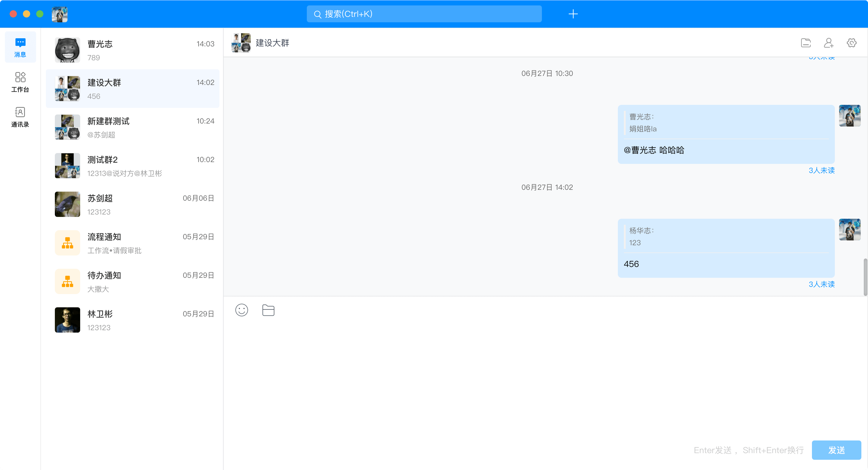
Task: Open group settings gear icon
Action: click(851, 43)
